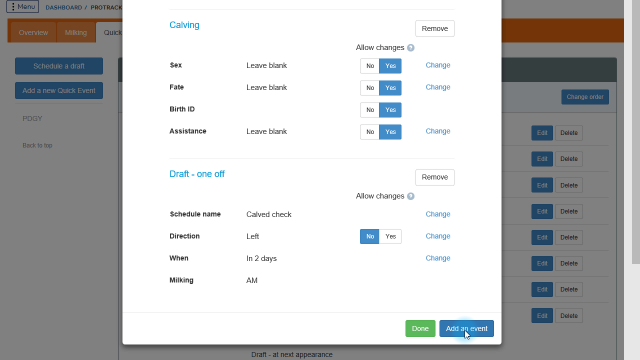Set Sex allow changes to No
This screenshot has width=640, height=360.
pyautogui.click(x=370, y=66)
